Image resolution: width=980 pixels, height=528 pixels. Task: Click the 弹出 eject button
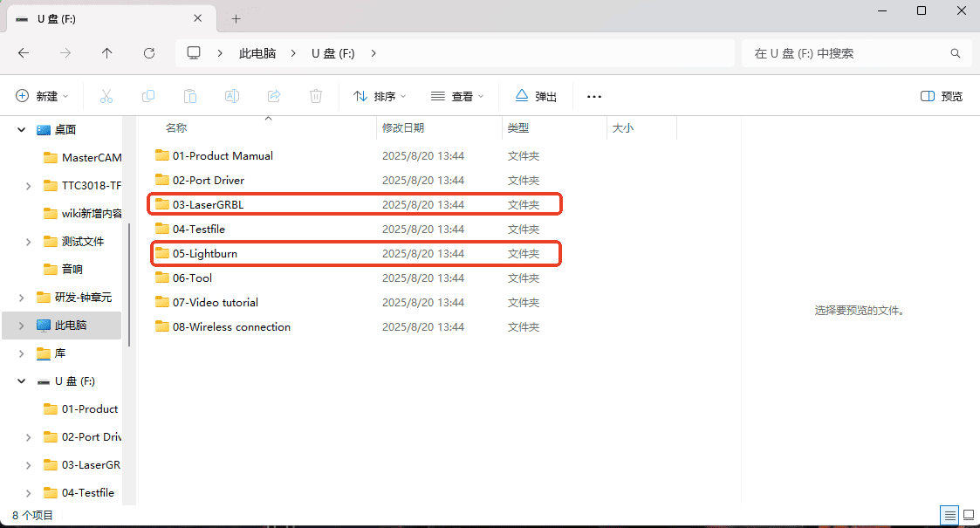(536, 96)
